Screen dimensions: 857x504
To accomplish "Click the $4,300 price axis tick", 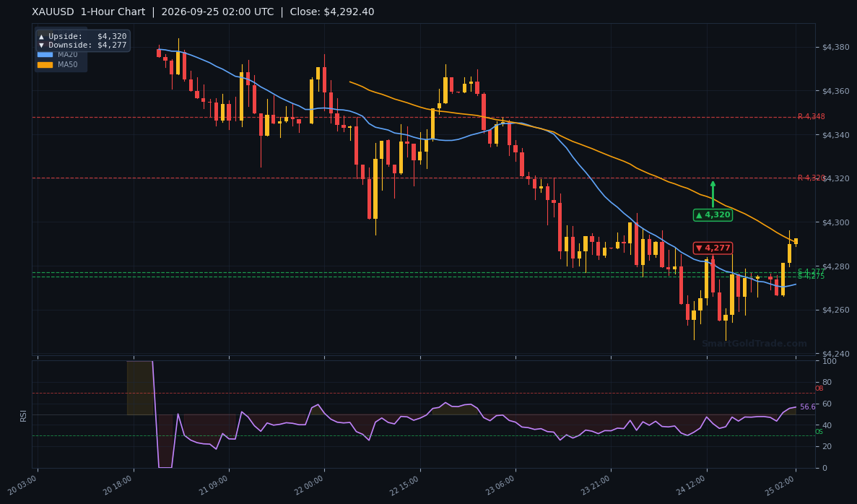I will (x=835, y=222).
